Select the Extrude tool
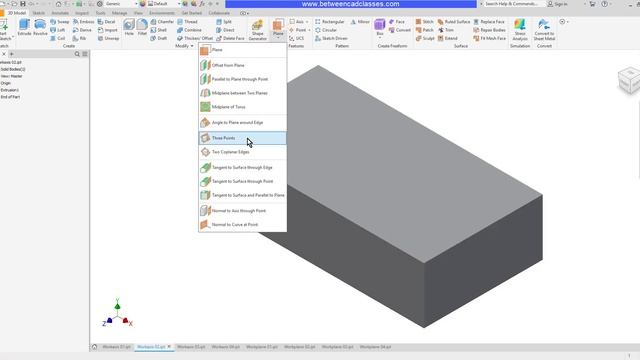The image size is (640, 360). (x=24, y=28)
